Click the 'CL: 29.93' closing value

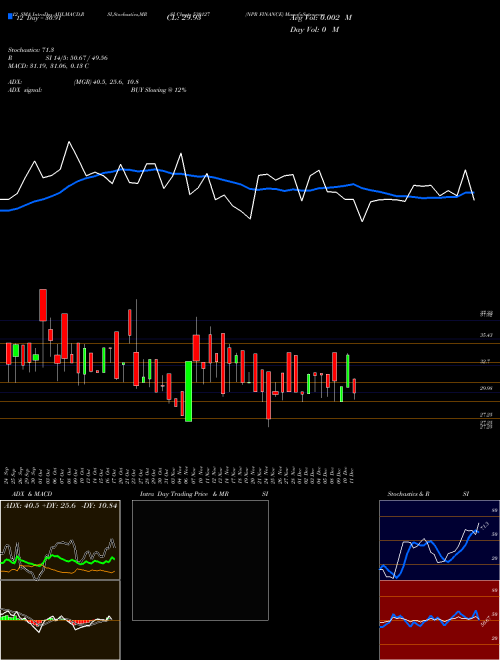[x=184, y=18]
